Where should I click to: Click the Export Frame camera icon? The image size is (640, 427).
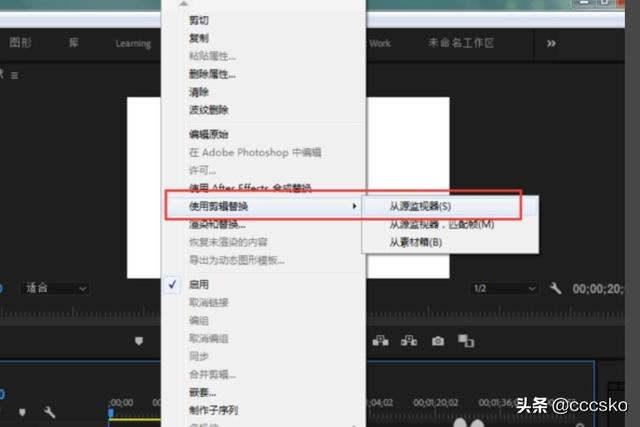437,341
